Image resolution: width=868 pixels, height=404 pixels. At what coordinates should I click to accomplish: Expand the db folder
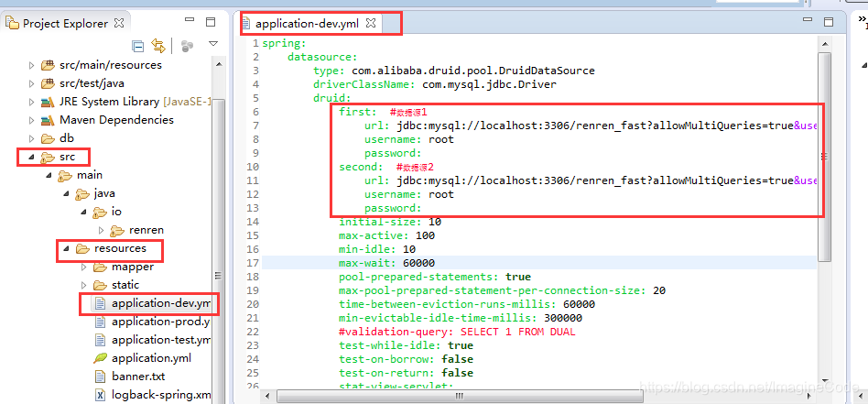point(31,138)
